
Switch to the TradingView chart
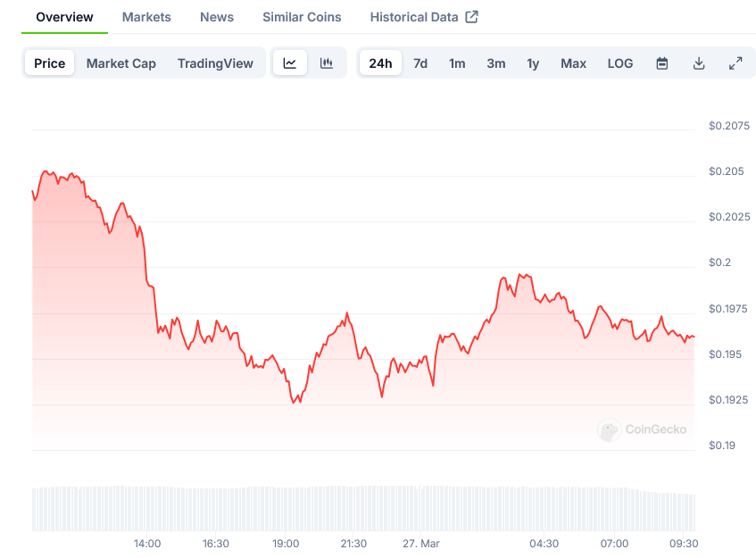(x=215, y=63)
